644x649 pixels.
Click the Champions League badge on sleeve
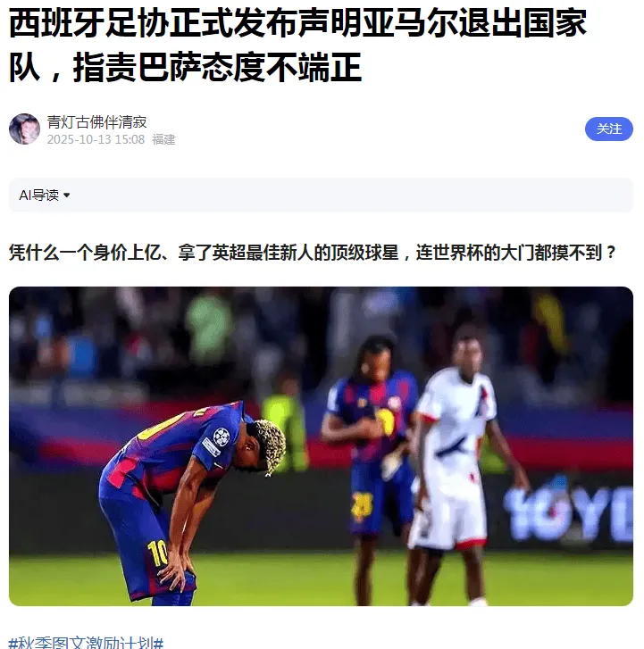(x=222, y=437)
